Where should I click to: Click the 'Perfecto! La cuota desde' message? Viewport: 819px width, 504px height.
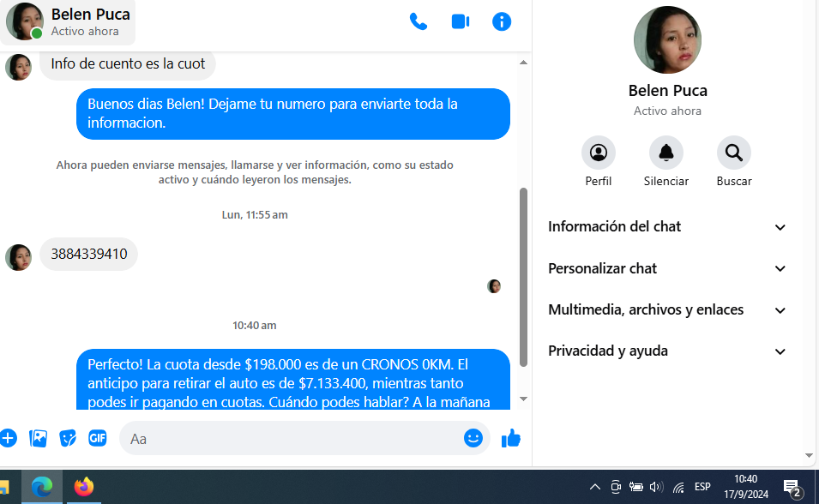coord(293,380)
